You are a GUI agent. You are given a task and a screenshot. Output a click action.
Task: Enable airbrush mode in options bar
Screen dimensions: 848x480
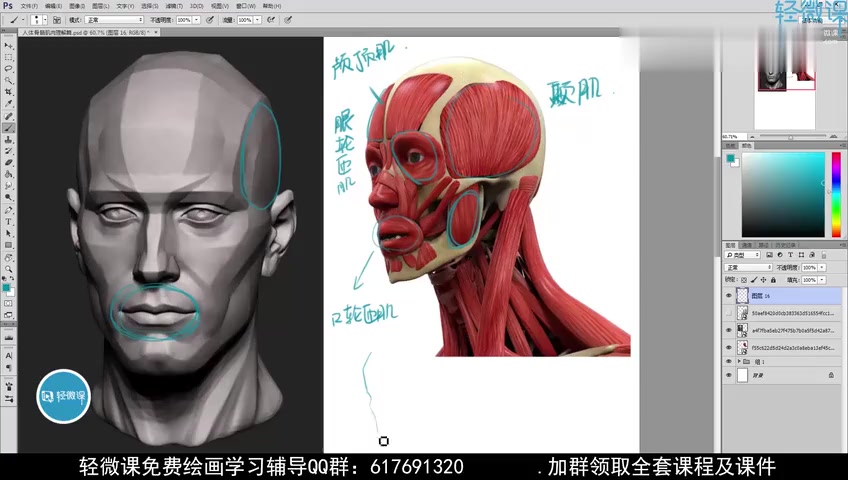(x=271, y=20)
